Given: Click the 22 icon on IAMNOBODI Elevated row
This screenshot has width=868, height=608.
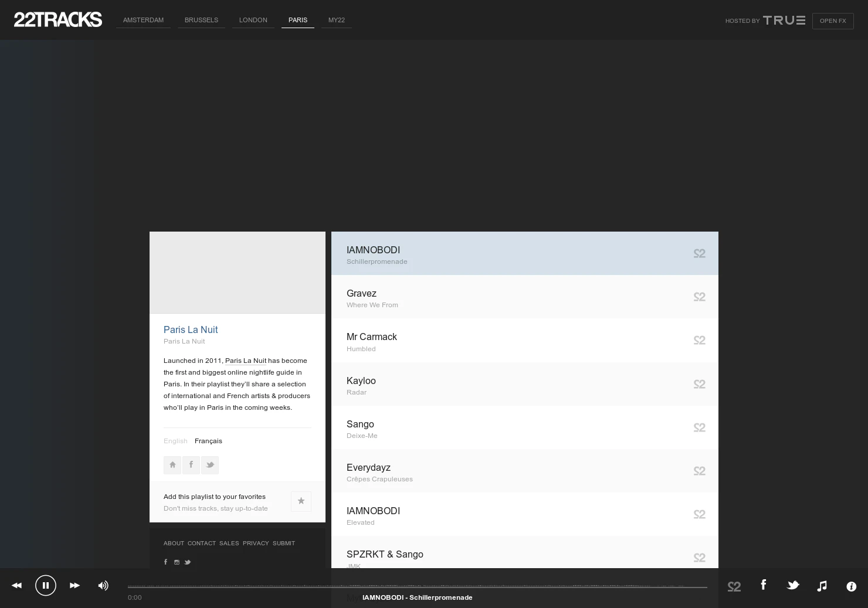Looking at the screenshot, I should pyautogui.click(x=699, y=514).
